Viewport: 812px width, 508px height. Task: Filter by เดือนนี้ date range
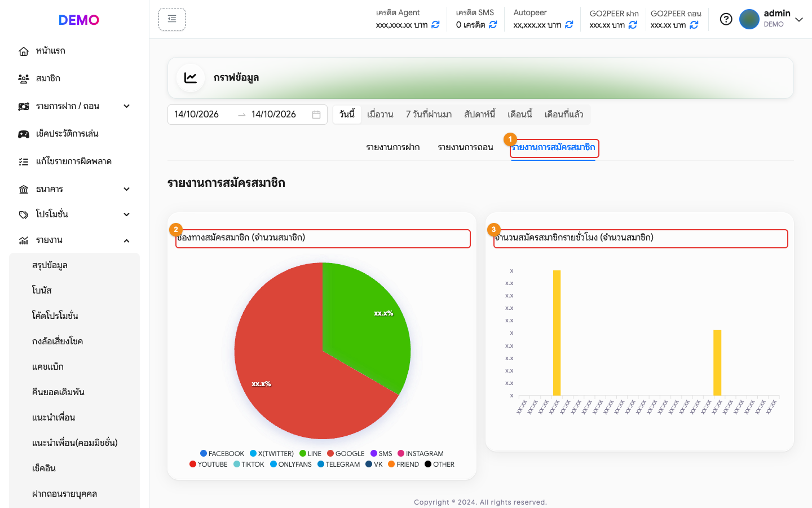(x=520, y=115)
